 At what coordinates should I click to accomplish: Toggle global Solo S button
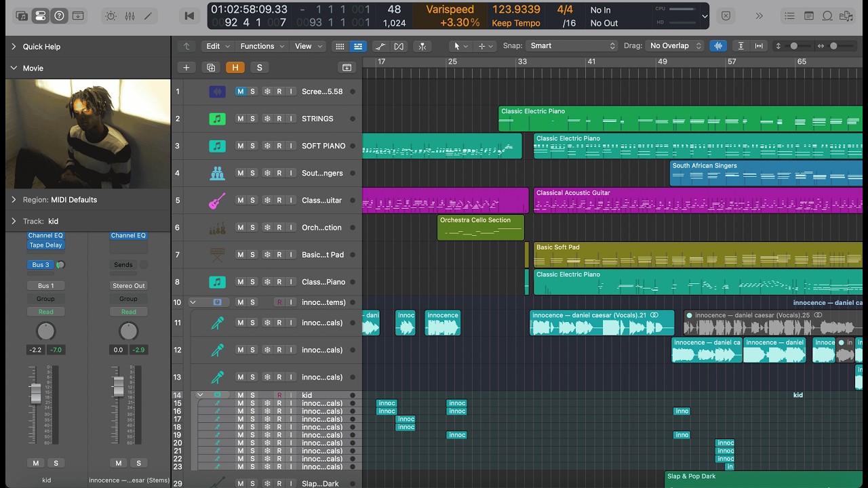259,67
